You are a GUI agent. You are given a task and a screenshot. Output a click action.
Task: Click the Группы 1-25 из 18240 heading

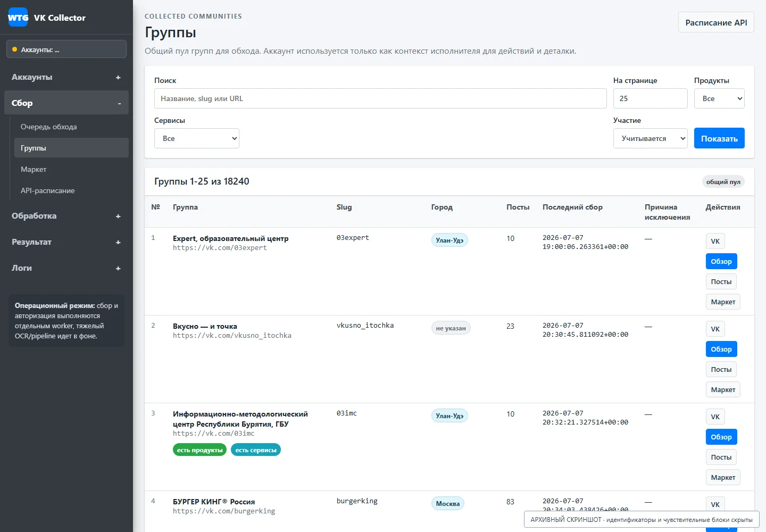click(x=202, y=181)
